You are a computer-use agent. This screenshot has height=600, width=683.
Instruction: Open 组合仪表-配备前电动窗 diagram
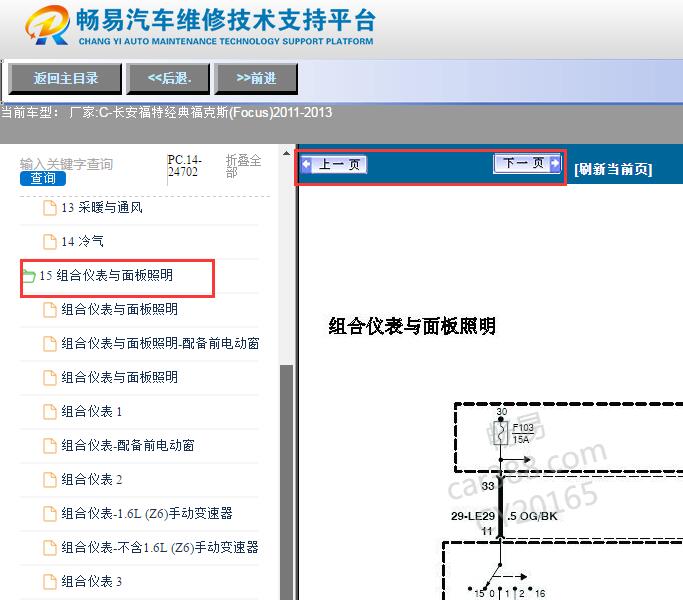click(128, 445)
